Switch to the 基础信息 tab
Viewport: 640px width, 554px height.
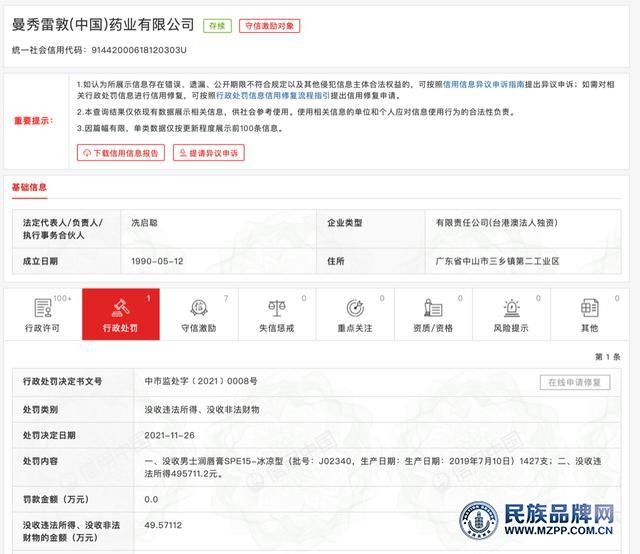(29, 188)
